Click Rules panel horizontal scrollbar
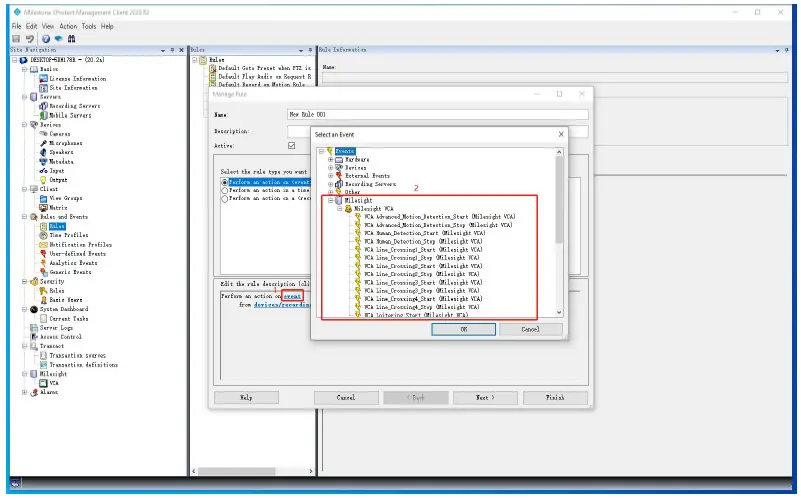The image size is (801, 499). pyautogui.click(x=237, y=471)
